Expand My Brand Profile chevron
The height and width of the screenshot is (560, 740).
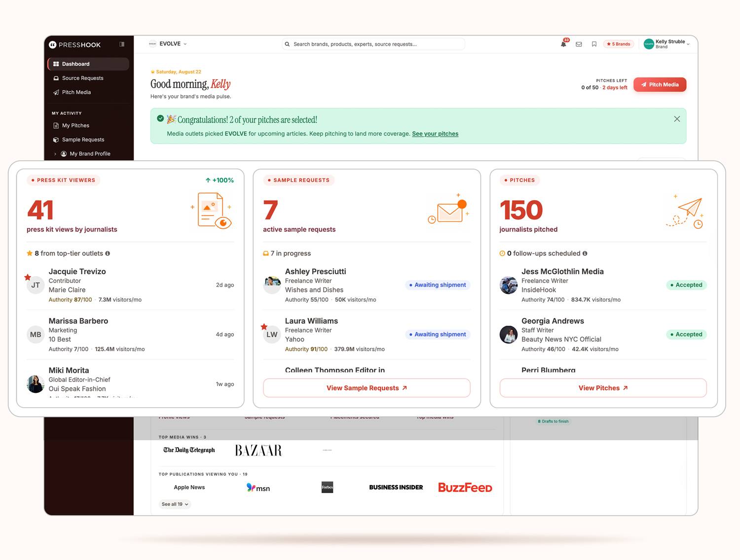[x=55, y=154]
